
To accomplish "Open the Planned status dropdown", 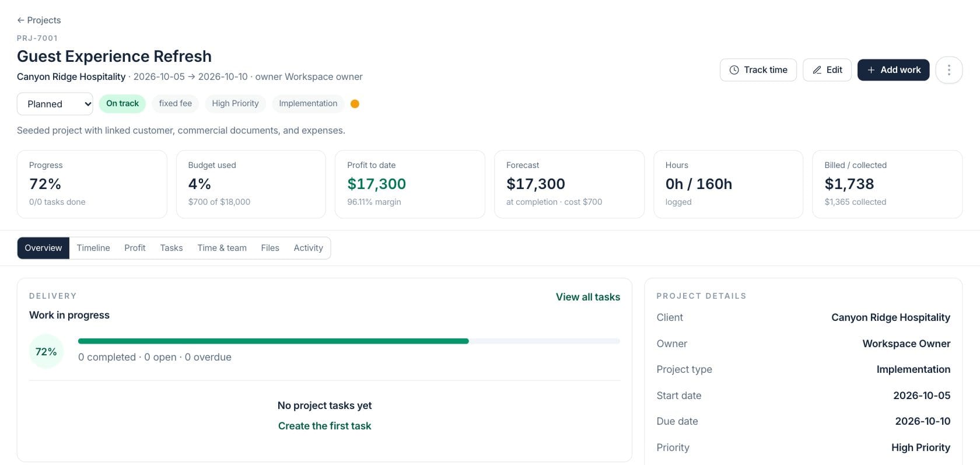I will [x=55, y=104].
